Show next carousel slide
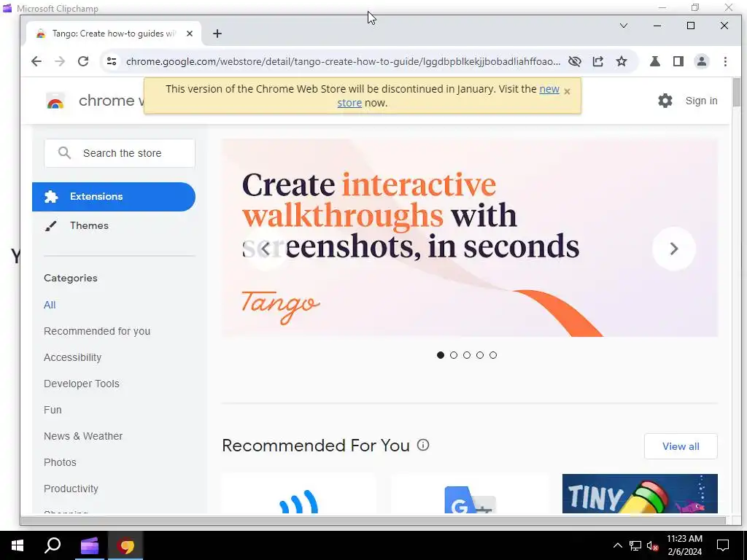Screen dimensions: 747x560 click(x=673, y=249)
